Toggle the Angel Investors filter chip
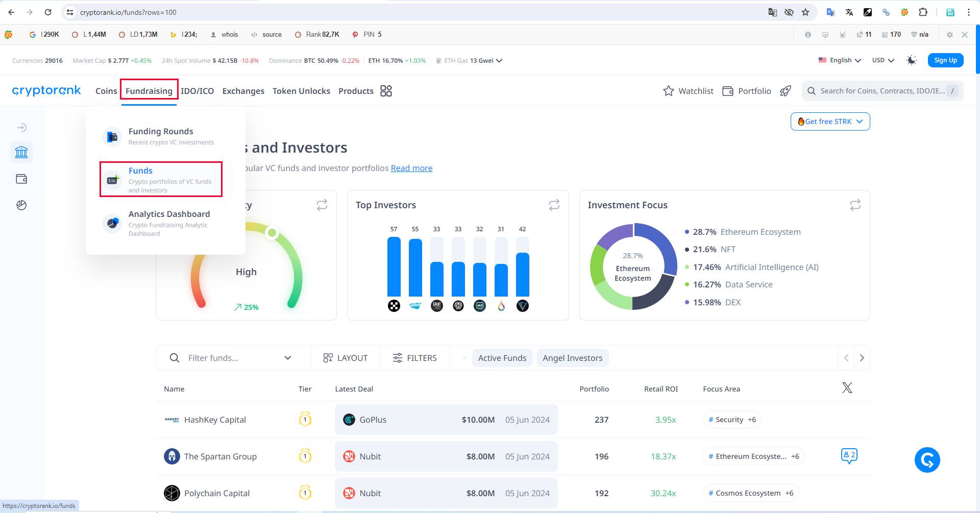Image resolution: width=980 pixels, height=513 pixels. 573,358
